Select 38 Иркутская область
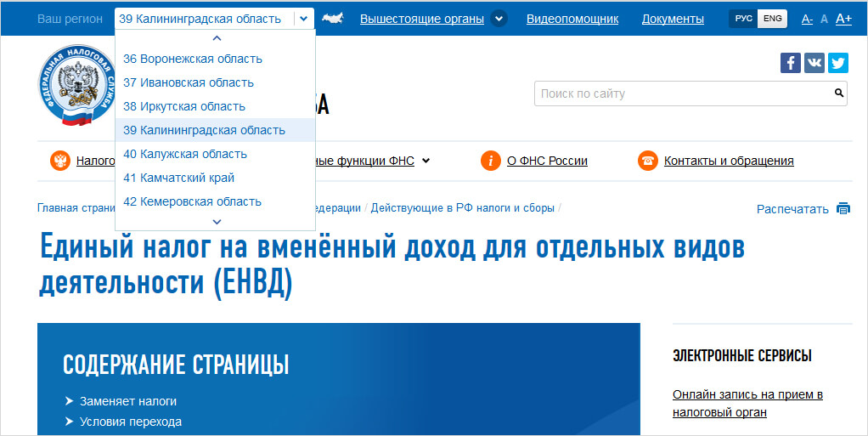The height and width of the screenshot is (436, 868). tap(216, 106)
